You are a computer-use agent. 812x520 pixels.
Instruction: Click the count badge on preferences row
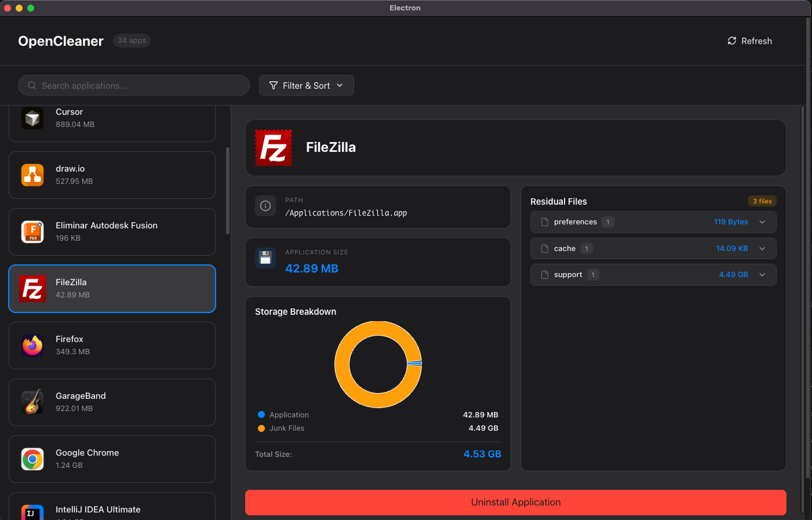608,222
